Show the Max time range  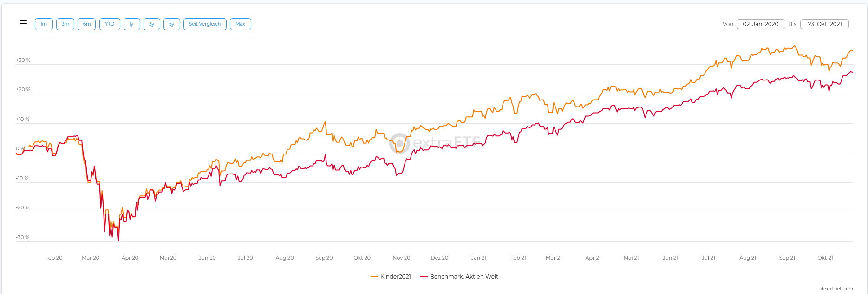click(x=240, y=24)
